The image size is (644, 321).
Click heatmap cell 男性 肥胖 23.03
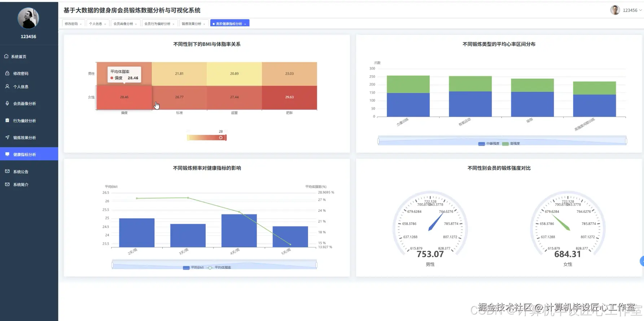point(289,74)
